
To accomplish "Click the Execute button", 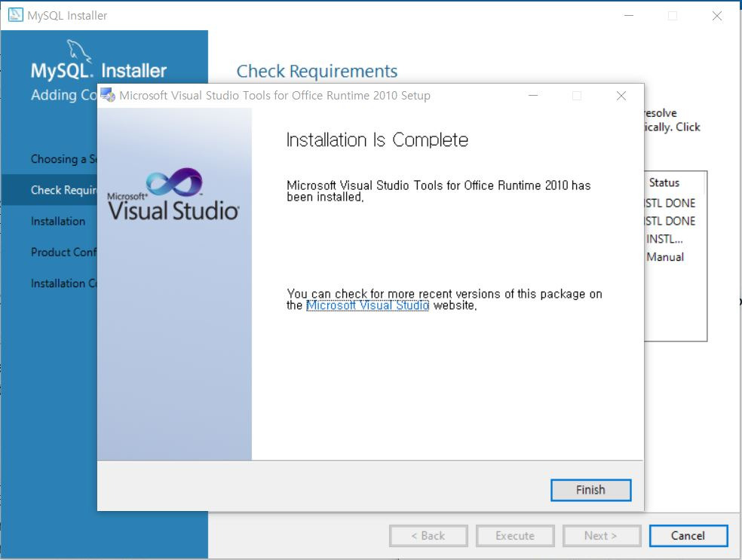I will [515, 536].
